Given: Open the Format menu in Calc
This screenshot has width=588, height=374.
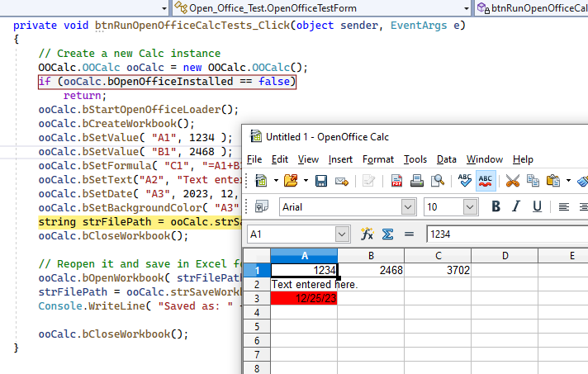Looking at the screenshot, I should 378,159.
